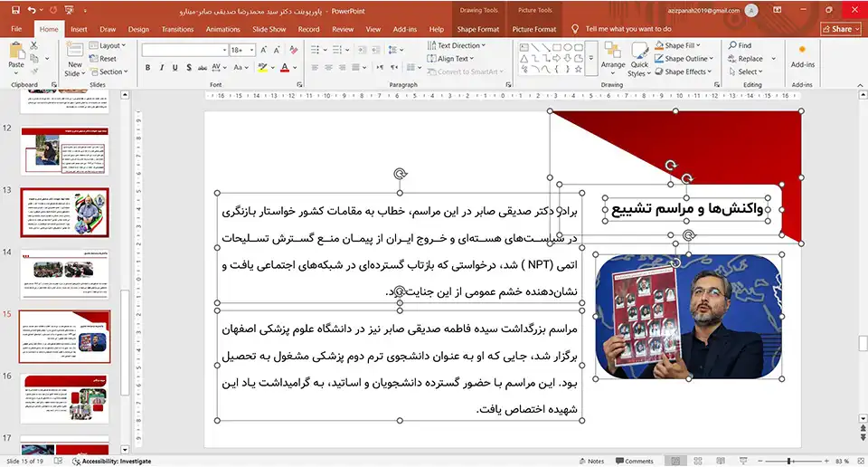Switch to the Design tab

tap(138, 29)
